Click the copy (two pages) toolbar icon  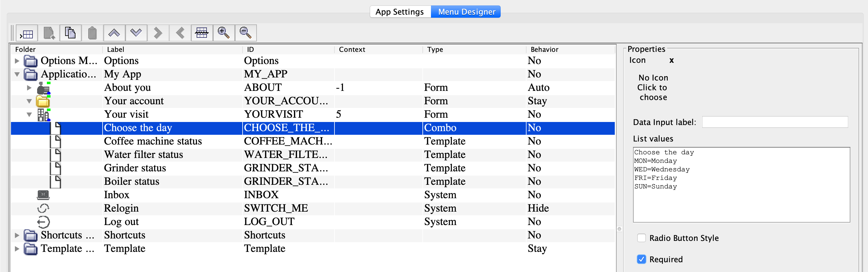point(70,33)
